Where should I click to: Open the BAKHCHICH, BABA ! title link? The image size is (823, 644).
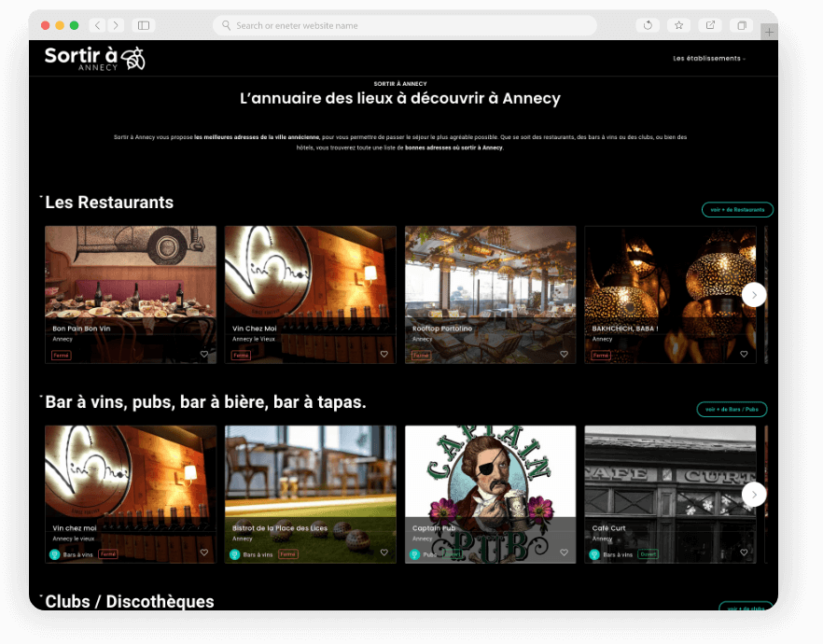click(x=625, y=329)
